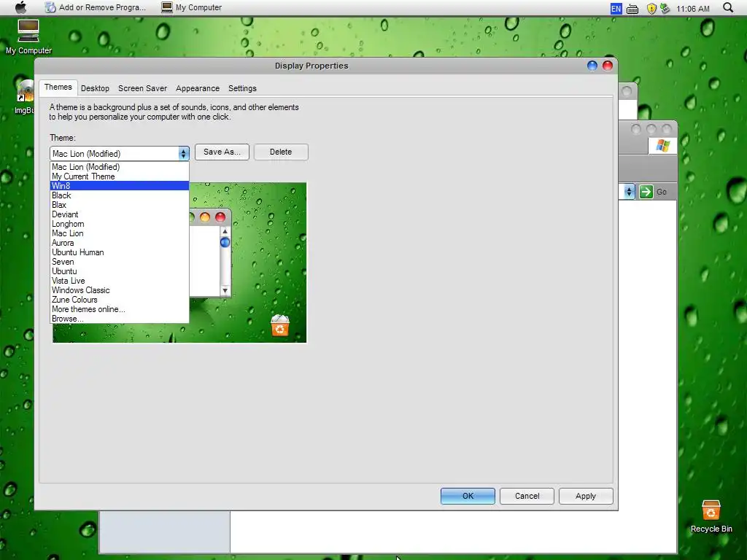The height and width of the screenshot is (560, 747).
Task: Close Display Properties with red button
Action: 608,66
